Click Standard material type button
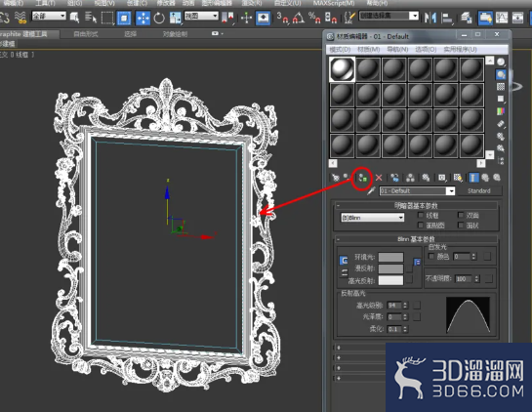 pos(478,190)
